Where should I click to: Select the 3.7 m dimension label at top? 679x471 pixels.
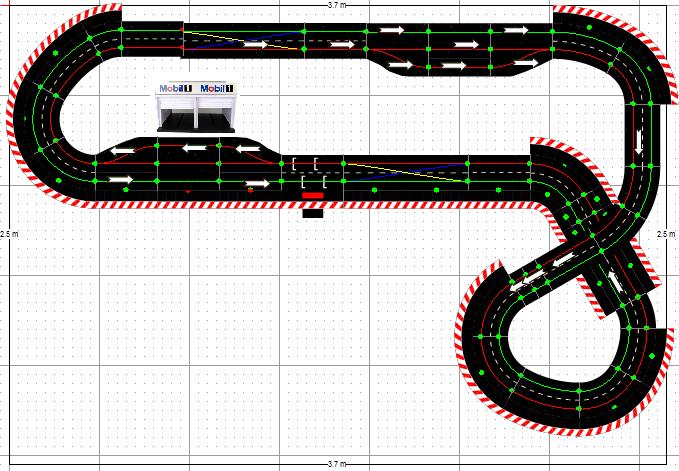tap(338, 5)
